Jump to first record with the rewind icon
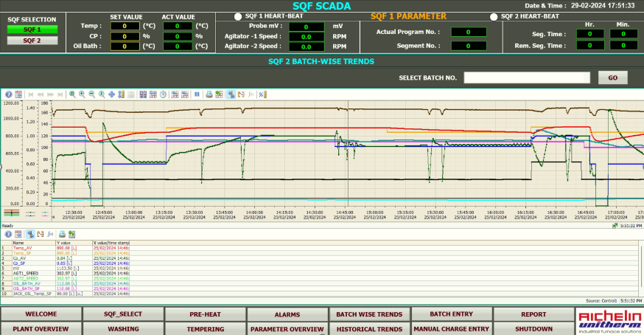Viewport: 644px width, 335px height. click(31, 94)
